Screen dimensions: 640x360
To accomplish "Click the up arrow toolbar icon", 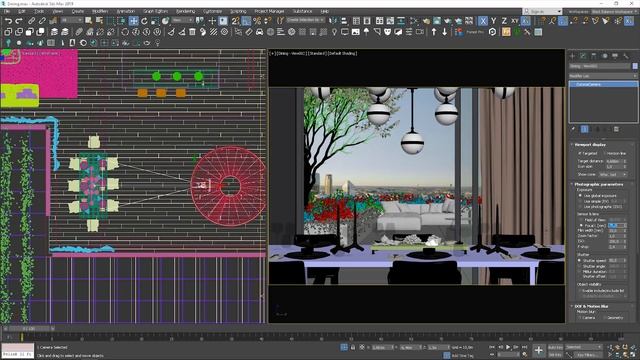I will [434, 32].
